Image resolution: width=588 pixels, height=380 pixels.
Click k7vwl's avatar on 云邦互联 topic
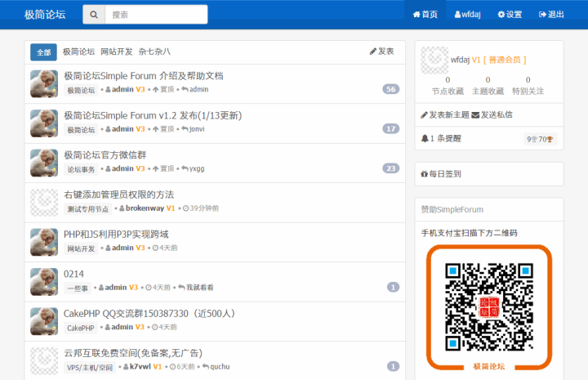pos(44,361)
